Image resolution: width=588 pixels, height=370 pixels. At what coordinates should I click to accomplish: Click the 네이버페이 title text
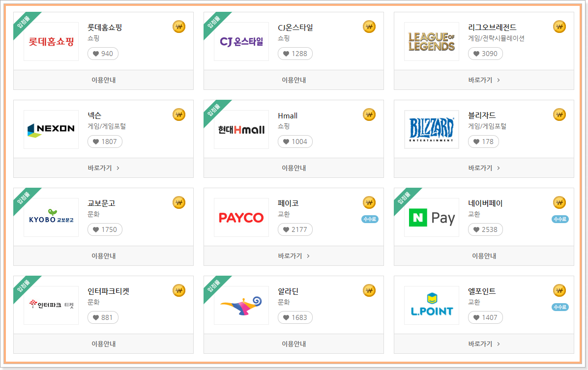coord(485,203)
